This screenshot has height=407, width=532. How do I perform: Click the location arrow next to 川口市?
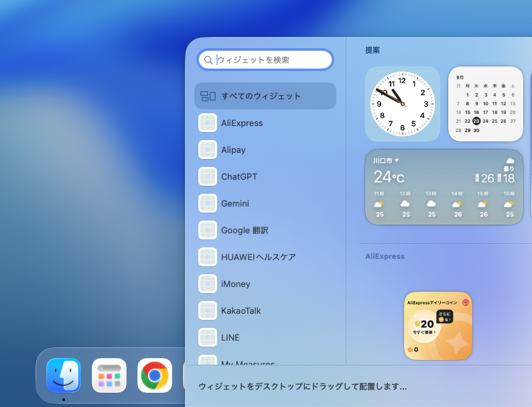pyautogui.click(x=397, y=160)
